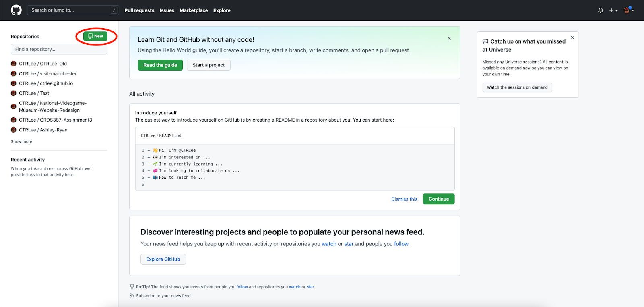This screenshot has height=307, width=644.
Task: Click the ProTip 'star' link
Action: (x=310, y=287)
